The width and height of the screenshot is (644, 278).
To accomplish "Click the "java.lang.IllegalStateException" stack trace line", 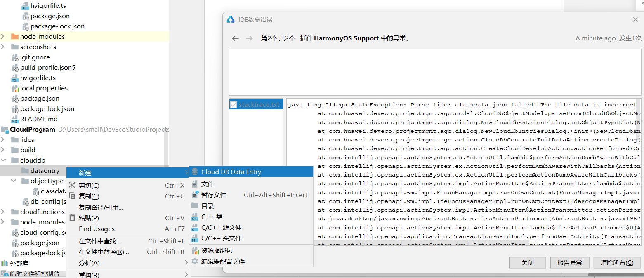I will pyautogui.click(x=462, y=105).
